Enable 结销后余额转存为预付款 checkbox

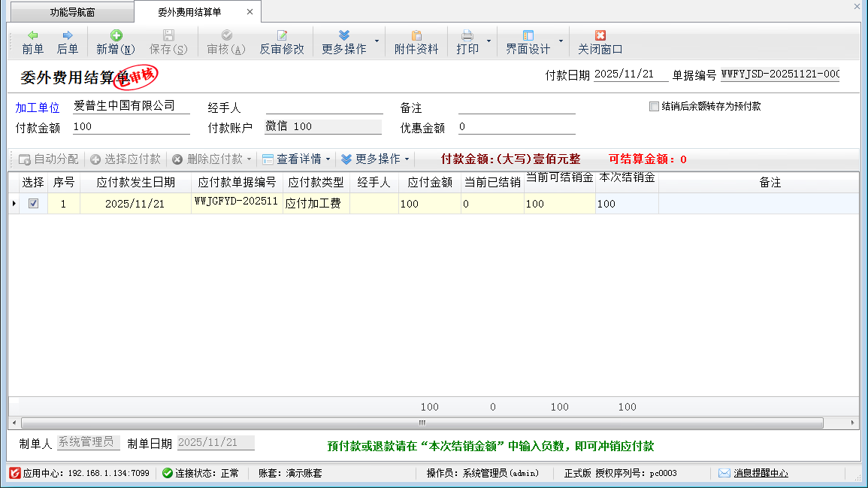pos(654,107)
